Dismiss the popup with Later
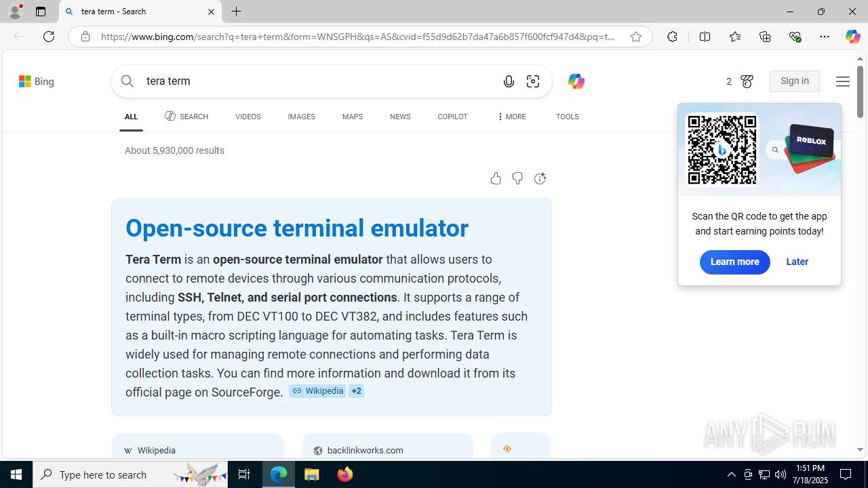 pos(797,262)
